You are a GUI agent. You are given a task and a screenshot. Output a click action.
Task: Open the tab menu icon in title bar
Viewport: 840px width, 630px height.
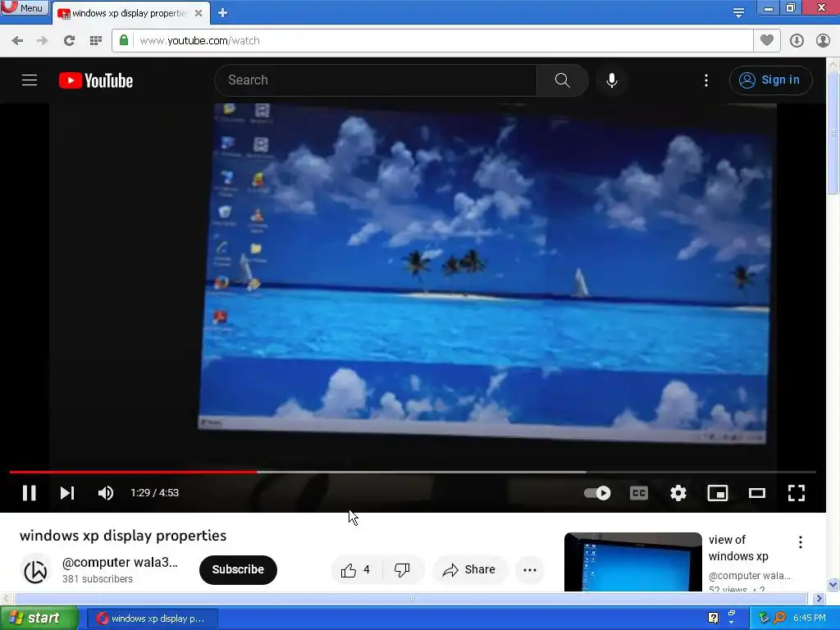point(738,13)
